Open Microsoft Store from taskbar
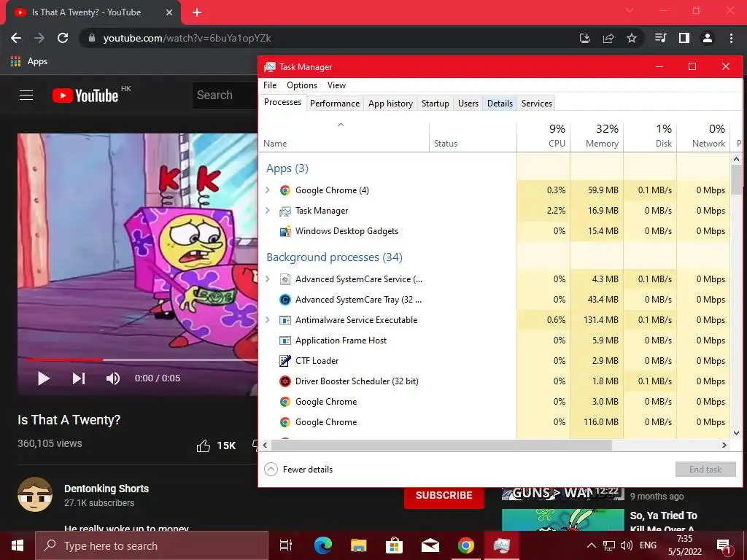This screenshot has width=747, height=560. [395, 545]
